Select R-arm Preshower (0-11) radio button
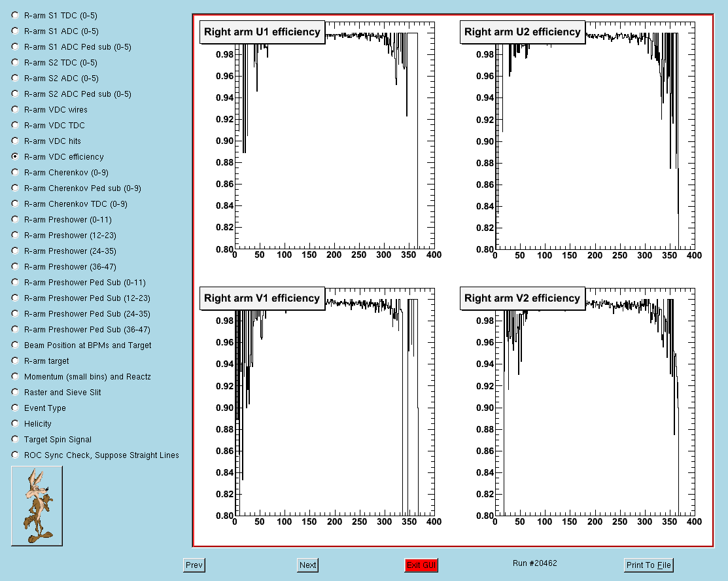 tap(15, 220)
